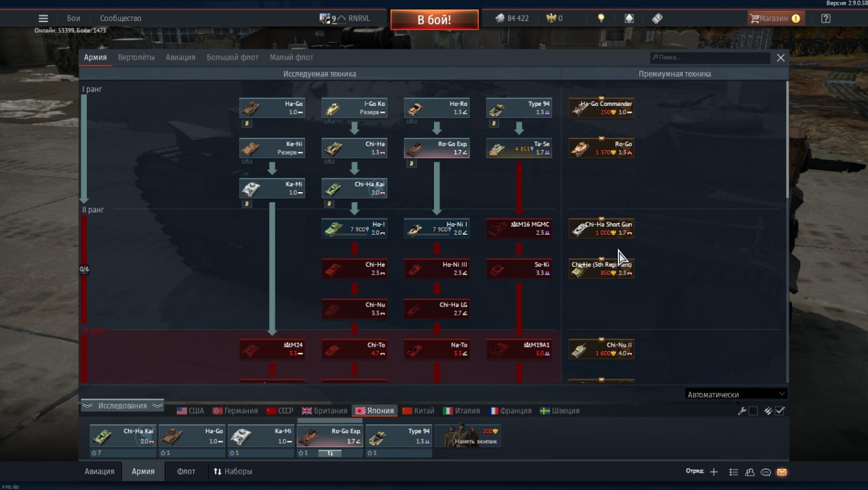Open the Магазин store
Image resolution: width=868 pixels, height=490 pixels.
pos(774,18)
